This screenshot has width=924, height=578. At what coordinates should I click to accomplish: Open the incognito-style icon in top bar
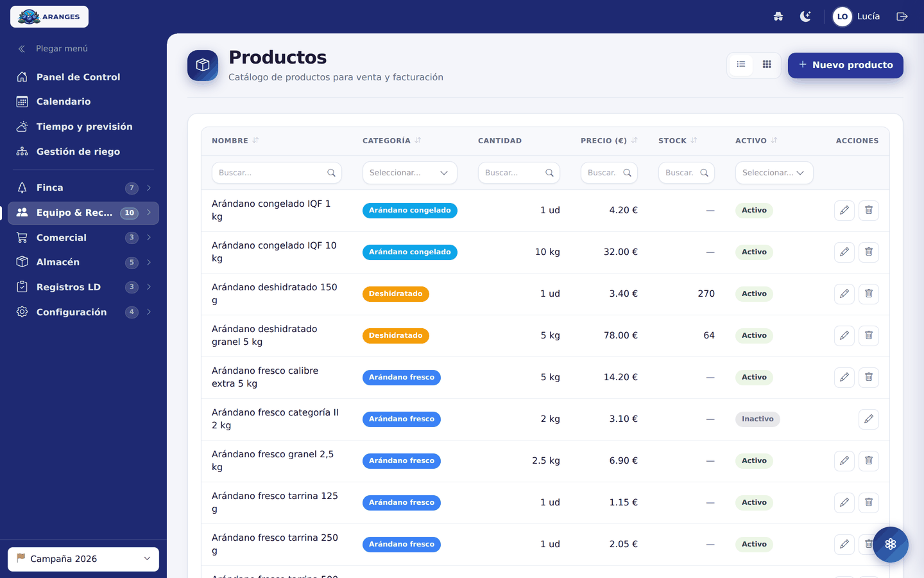pos(778,17)
